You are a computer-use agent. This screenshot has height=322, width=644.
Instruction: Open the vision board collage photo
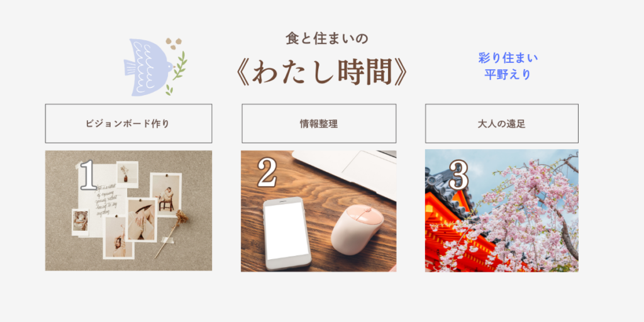[128, 211]
